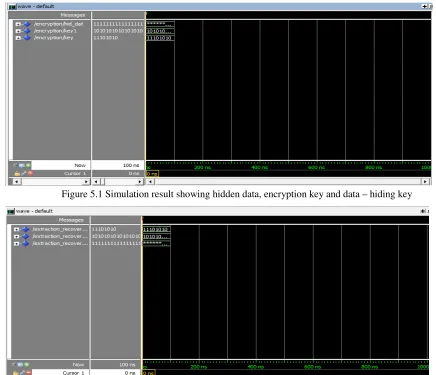Click value 1010101010101010 in top window values column
This screenshot has height=375, width=436.
[x=118, y=31]
